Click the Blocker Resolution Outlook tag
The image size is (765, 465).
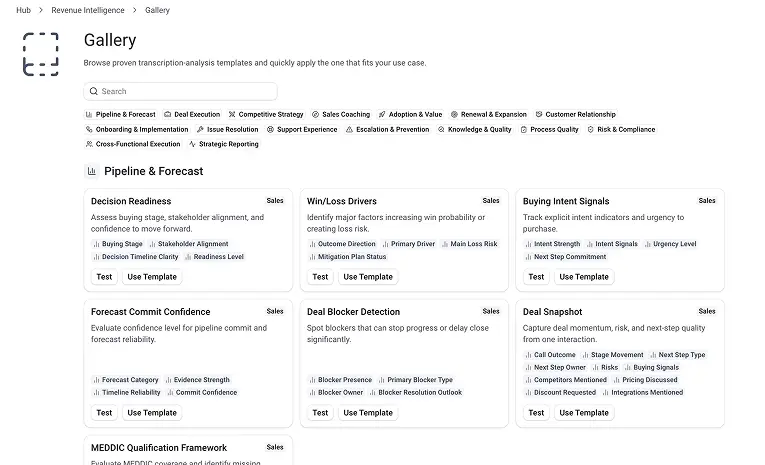[416, 392]
